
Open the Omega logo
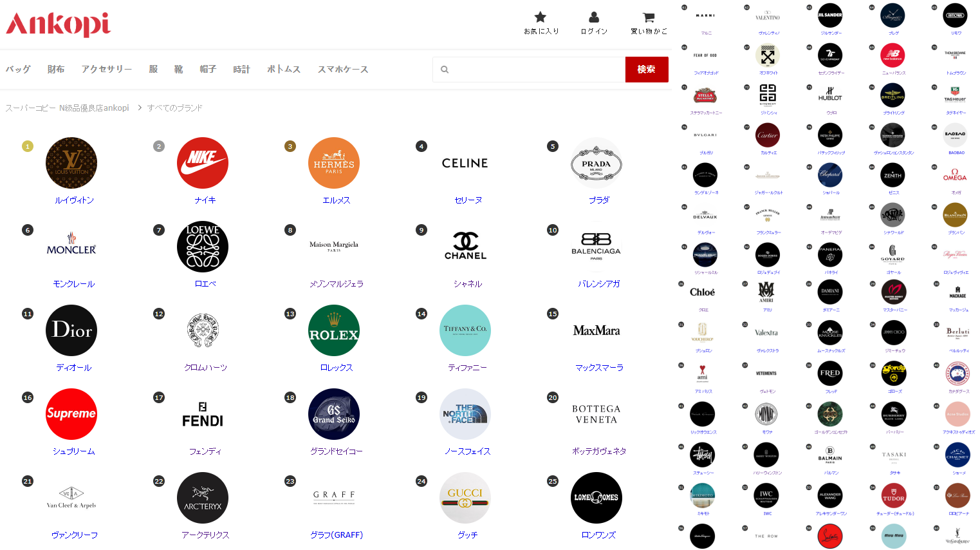pos(955,175)
